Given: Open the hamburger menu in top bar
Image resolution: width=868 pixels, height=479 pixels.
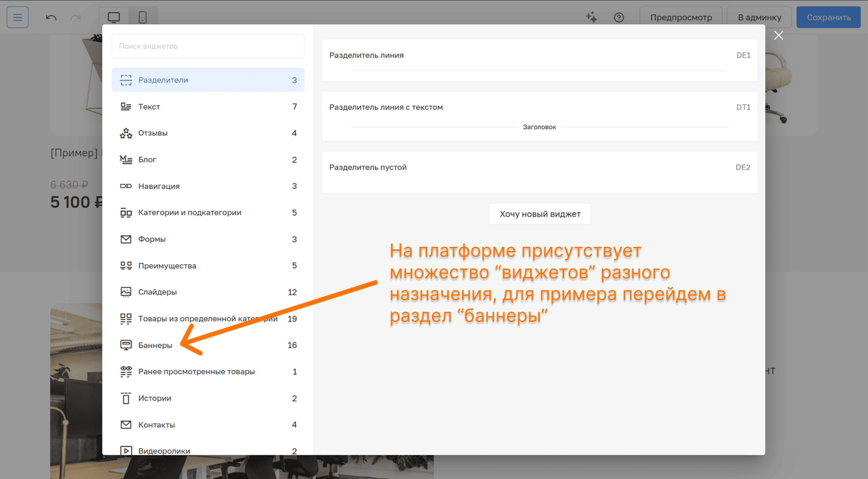Looking at the screenshot, I should pos(18,17).
